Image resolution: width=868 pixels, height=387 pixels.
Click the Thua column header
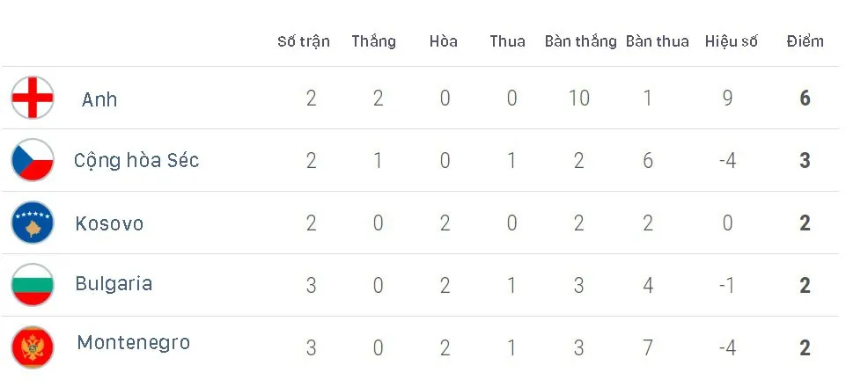click(508, 41)
